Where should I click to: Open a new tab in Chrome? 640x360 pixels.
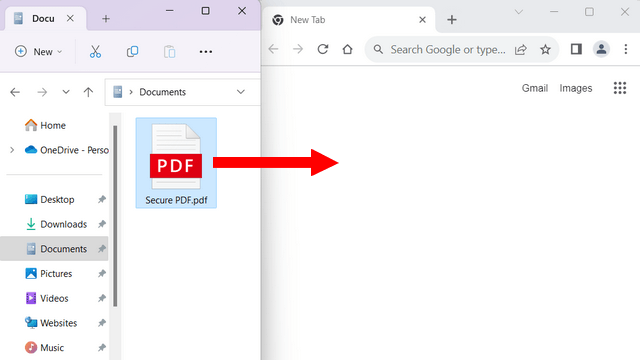tap(452, 20)
